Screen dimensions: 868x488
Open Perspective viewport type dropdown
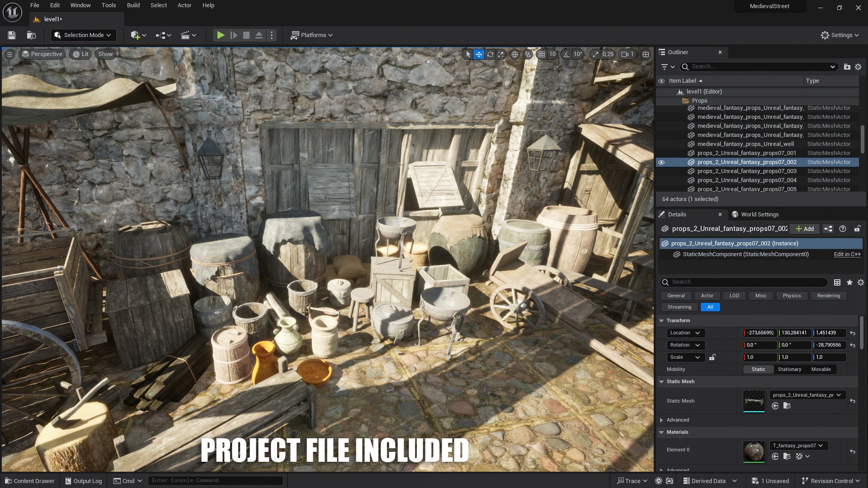(42, 54)
